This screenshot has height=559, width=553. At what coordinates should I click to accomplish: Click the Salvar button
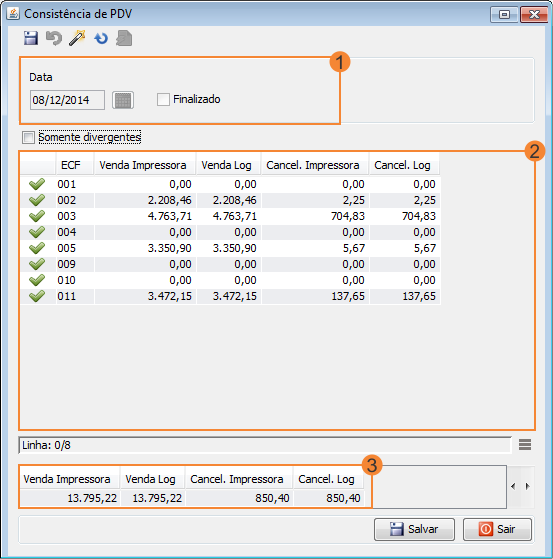(414, 529)
